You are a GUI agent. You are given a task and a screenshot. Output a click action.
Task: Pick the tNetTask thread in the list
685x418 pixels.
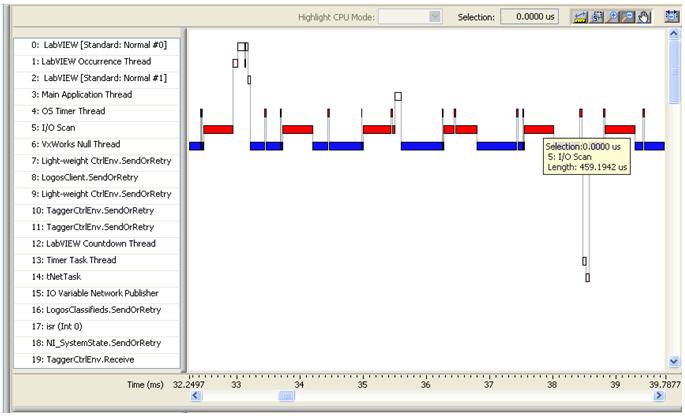(x=96, y=277)
